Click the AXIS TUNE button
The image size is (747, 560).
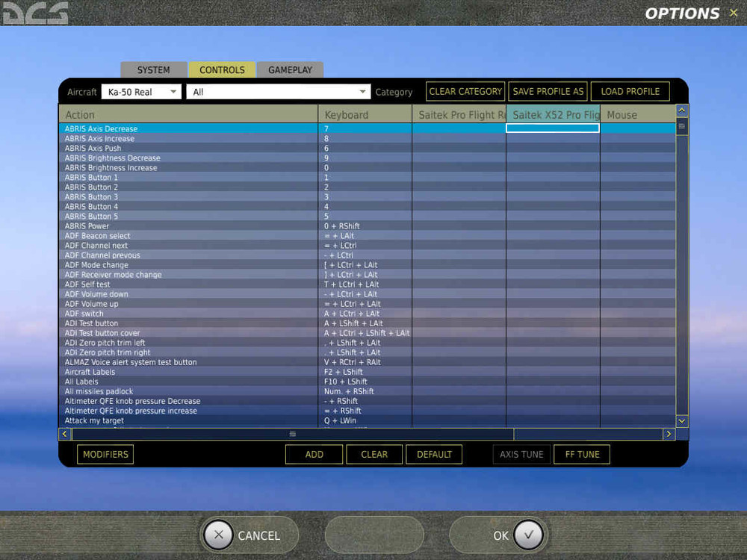521,454
